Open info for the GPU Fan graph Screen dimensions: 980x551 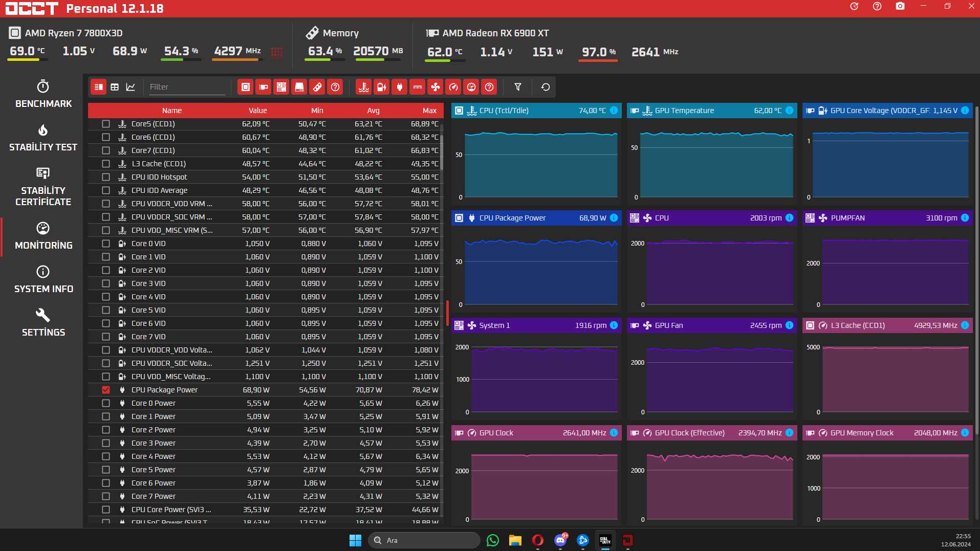[790, 325]
